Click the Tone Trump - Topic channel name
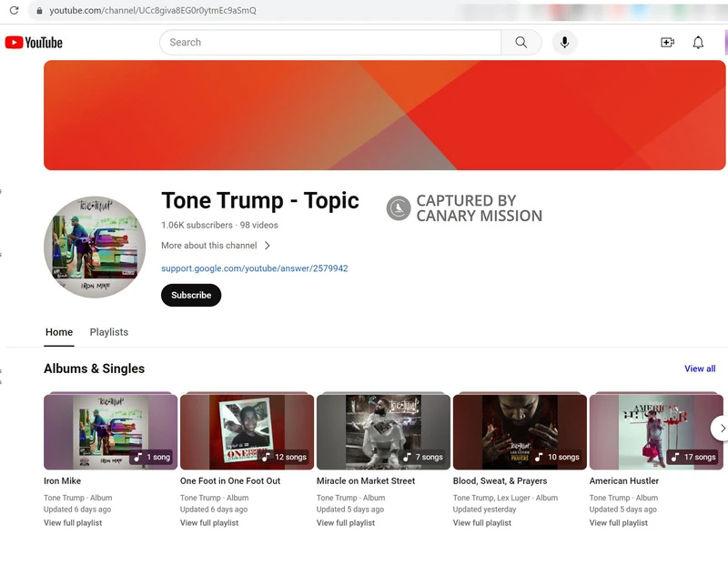 pos(260,201)
